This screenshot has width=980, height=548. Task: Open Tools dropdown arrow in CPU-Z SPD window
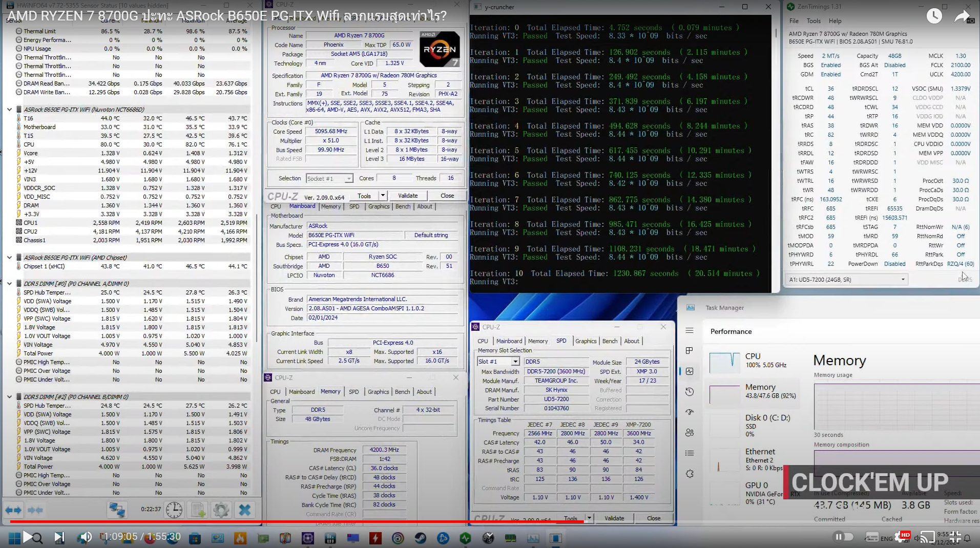pyautogui.click(x=589, y=518)
